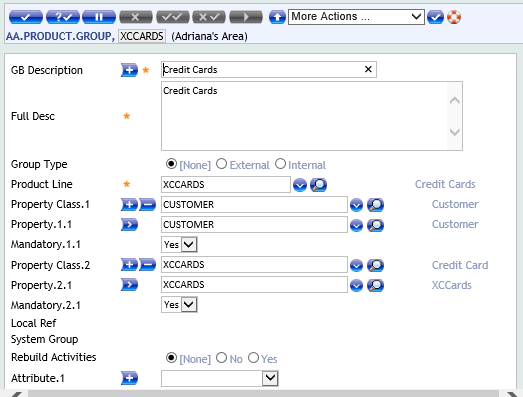This screenshot has height=397, width=523.
Task: Click the Customer enrichment beside Property Class.1
Action: click(455, 204)
